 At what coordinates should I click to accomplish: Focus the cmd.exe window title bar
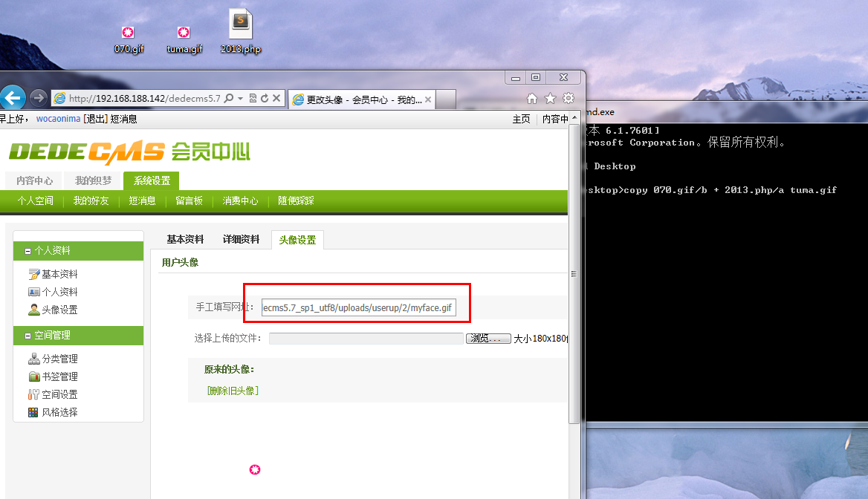click(727, 111)
